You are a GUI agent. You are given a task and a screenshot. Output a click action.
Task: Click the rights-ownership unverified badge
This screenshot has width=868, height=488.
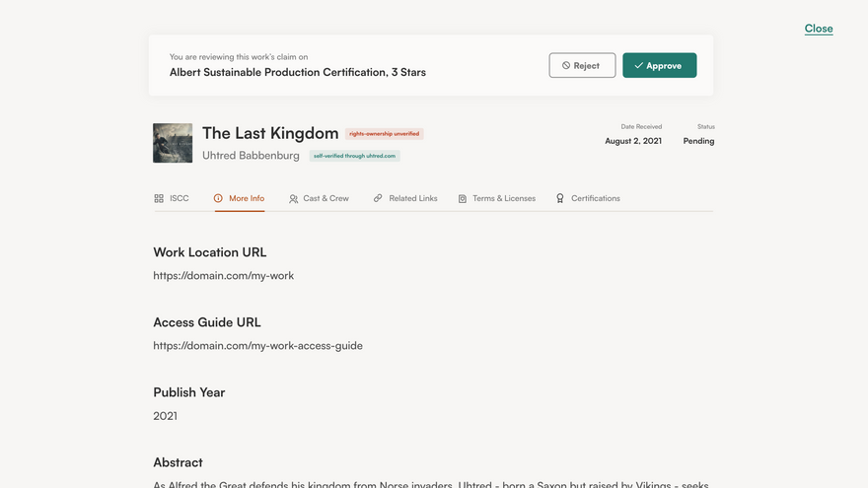384,134
